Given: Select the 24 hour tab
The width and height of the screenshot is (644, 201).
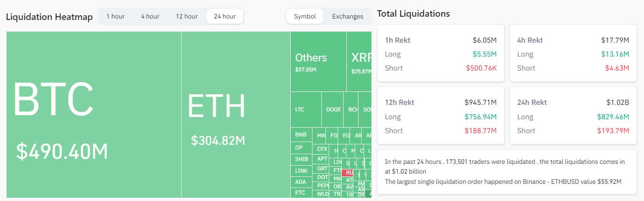Looking at the screenshot, I should point(225,16).
